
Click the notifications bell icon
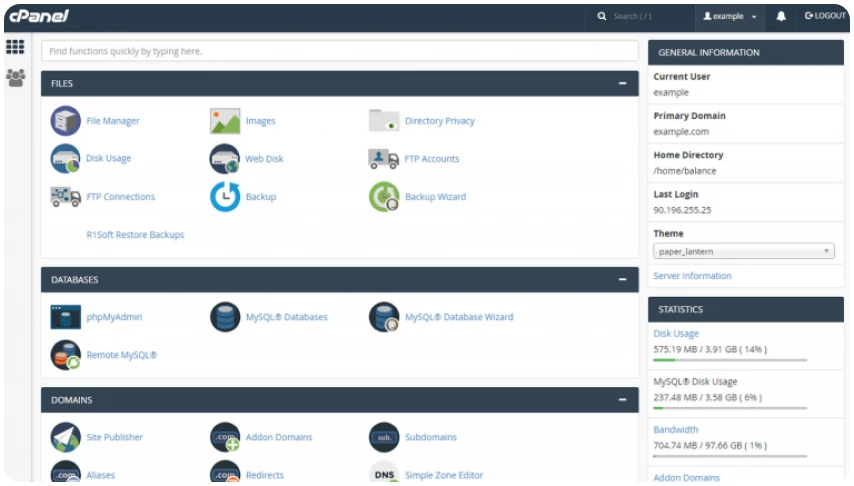[781, 16]
